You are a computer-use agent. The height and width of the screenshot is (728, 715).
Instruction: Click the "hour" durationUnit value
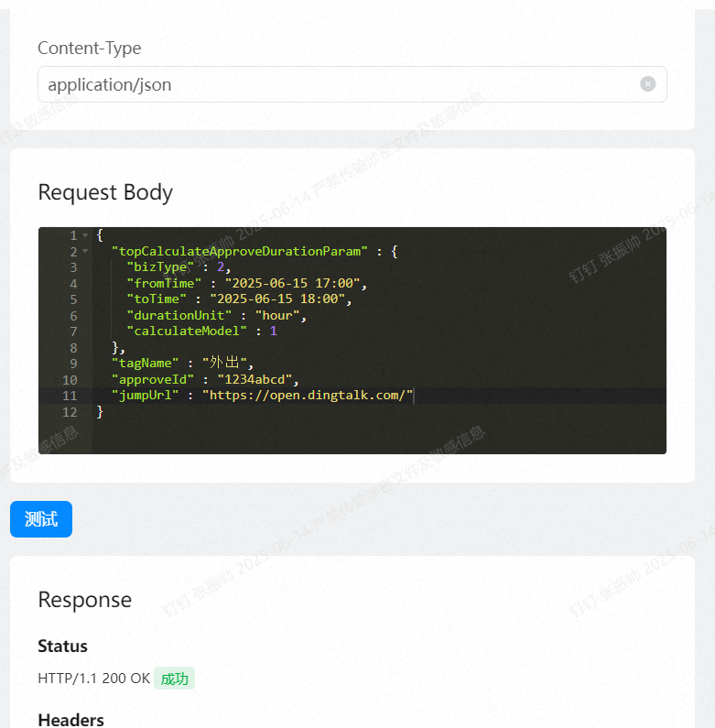(x=277, y=315)
